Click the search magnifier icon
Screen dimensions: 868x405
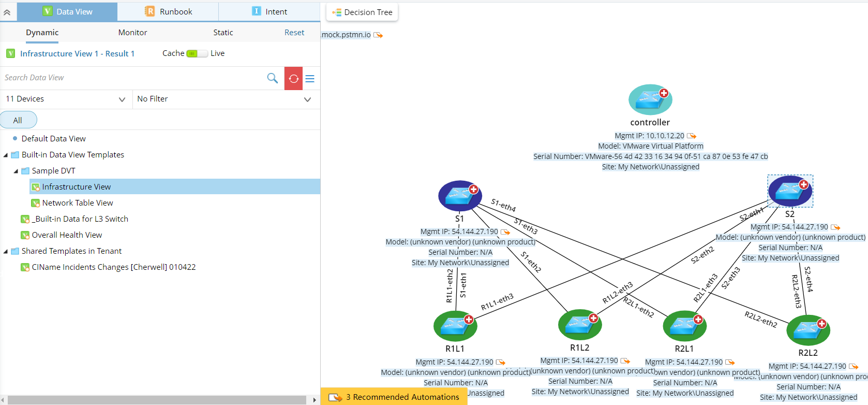pyautogui.click(x=272, y=78)
